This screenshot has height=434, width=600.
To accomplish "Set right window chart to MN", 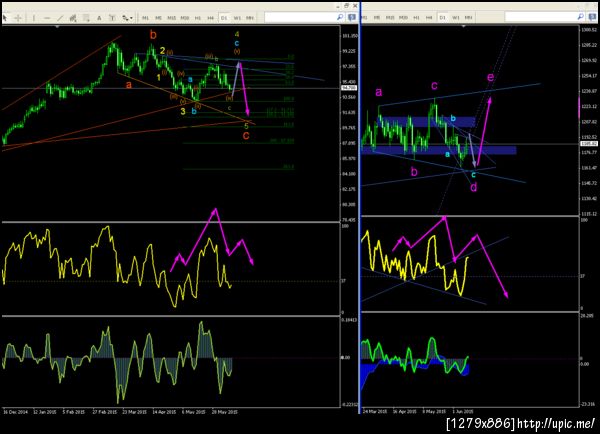I will click(468, 18).
